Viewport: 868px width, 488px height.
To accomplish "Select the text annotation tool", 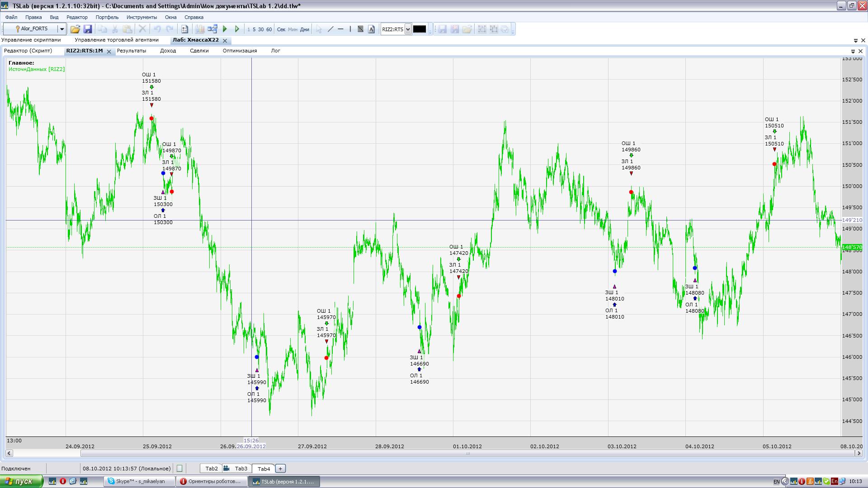I will pos(372,29).
